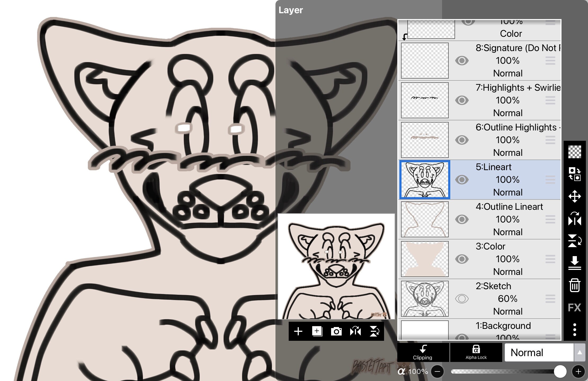
Task: Flip layer vertically from right sidebar
Action: coord(574,241)
